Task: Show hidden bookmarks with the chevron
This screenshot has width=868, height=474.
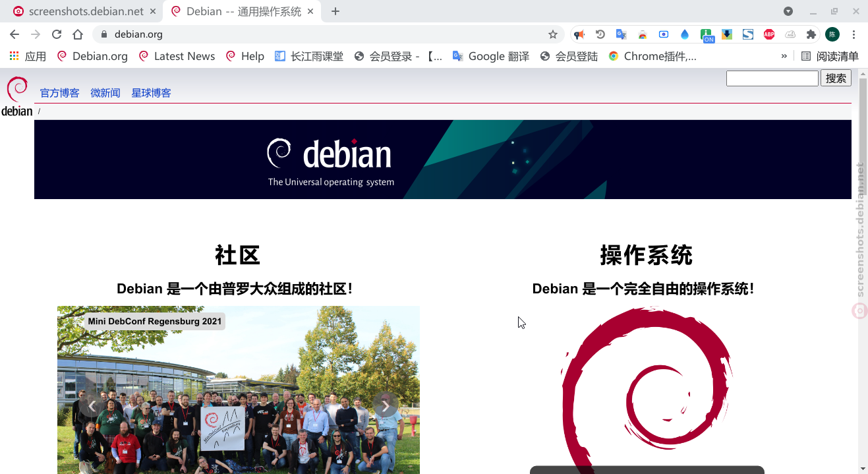Action: (784, 56)
